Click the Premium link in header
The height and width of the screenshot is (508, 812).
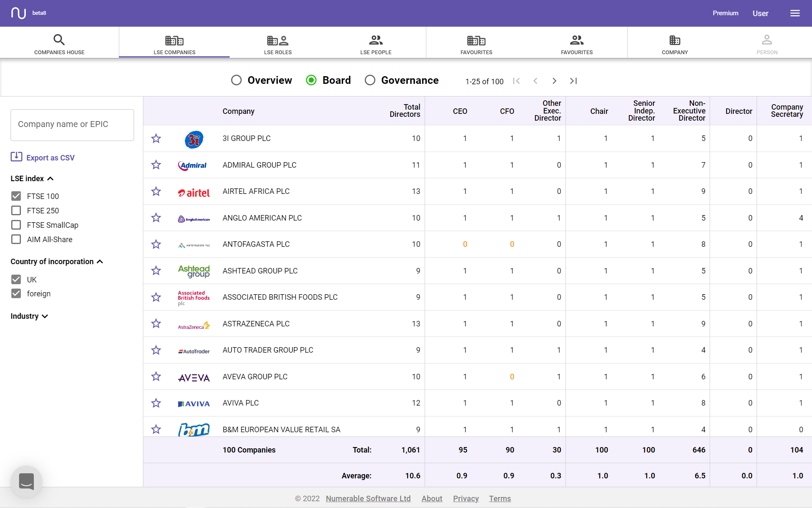click(x=725, y=13)
